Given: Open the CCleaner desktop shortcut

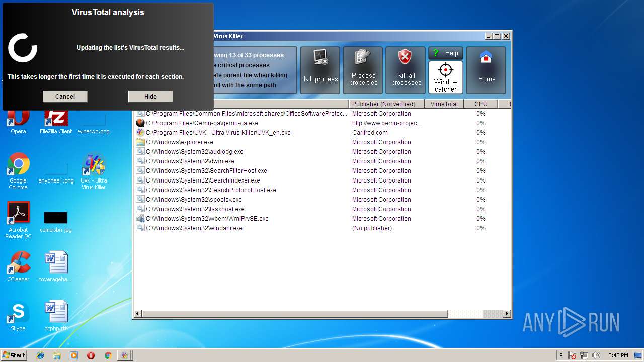Looking at the screenshot, I should click(x=18, y=266).
